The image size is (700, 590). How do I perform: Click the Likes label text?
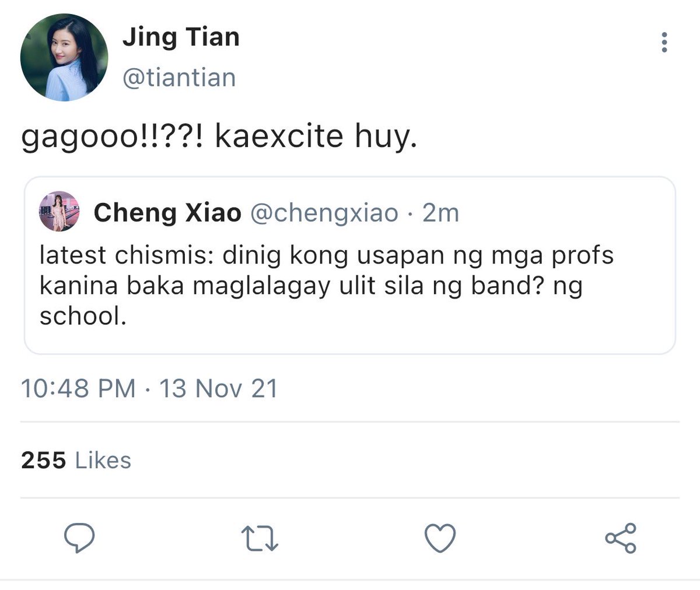coord(103,460)
